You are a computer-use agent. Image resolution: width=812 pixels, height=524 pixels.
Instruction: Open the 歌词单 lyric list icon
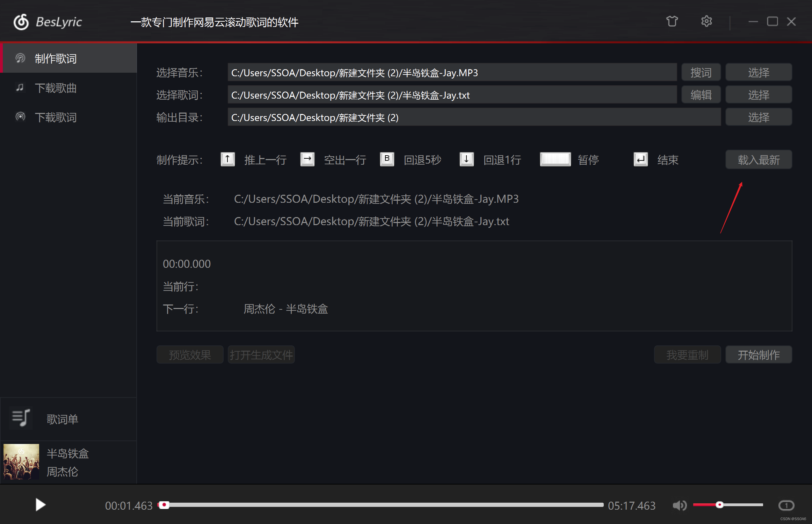(x=21, y=418)
